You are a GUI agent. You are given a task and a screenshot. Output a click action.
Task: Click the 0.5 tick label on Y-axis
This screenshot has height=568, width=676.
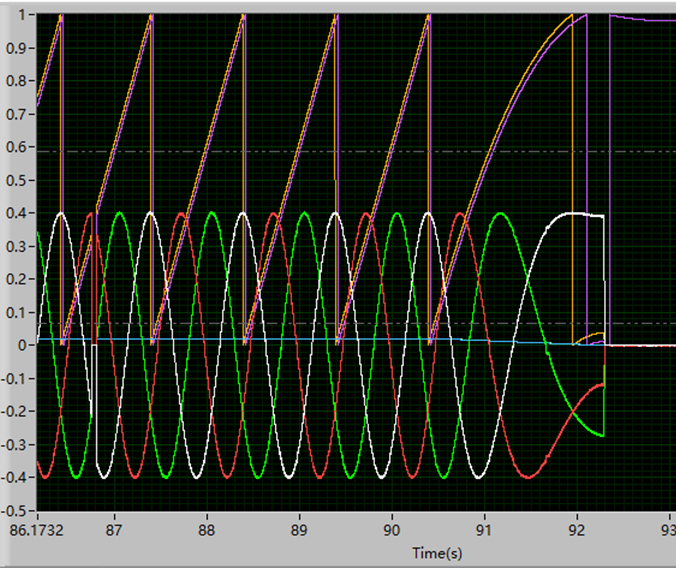pyautogui.click(x=17, y=181)
